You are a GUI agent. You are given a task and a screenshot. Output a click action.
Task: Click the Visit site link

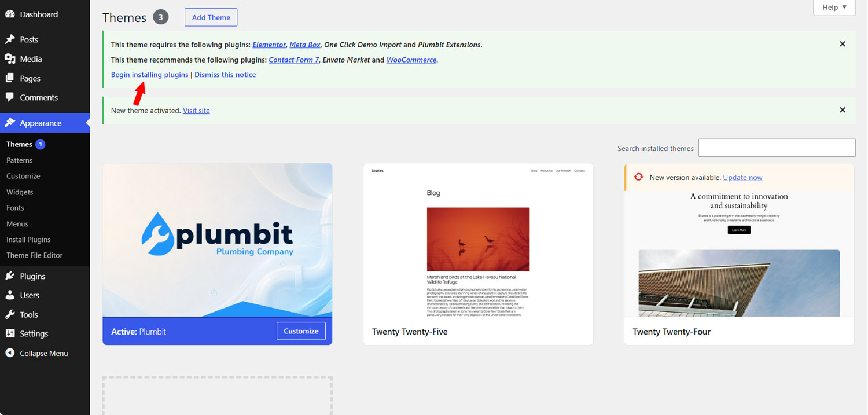point(196,111)
